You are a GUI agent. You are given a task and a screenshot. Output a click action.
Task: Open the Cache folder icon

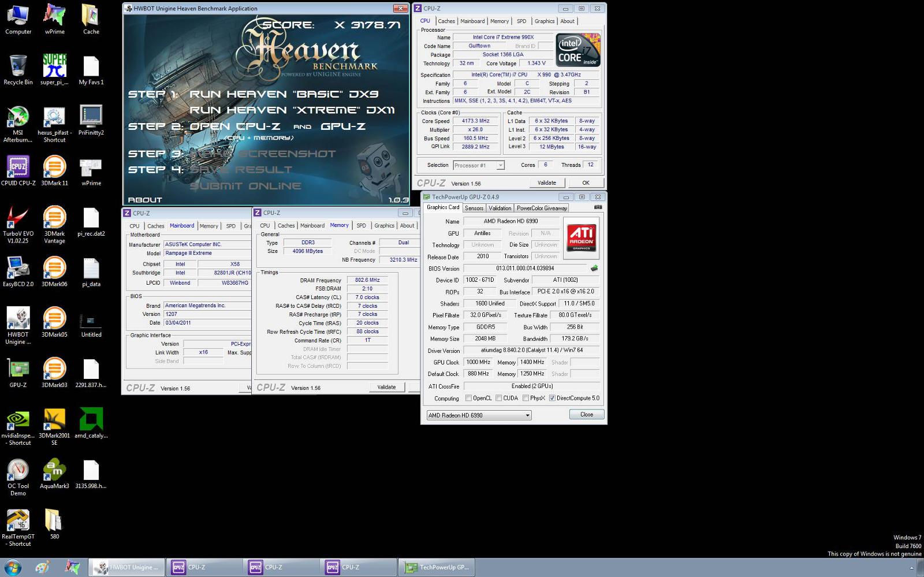91,20
